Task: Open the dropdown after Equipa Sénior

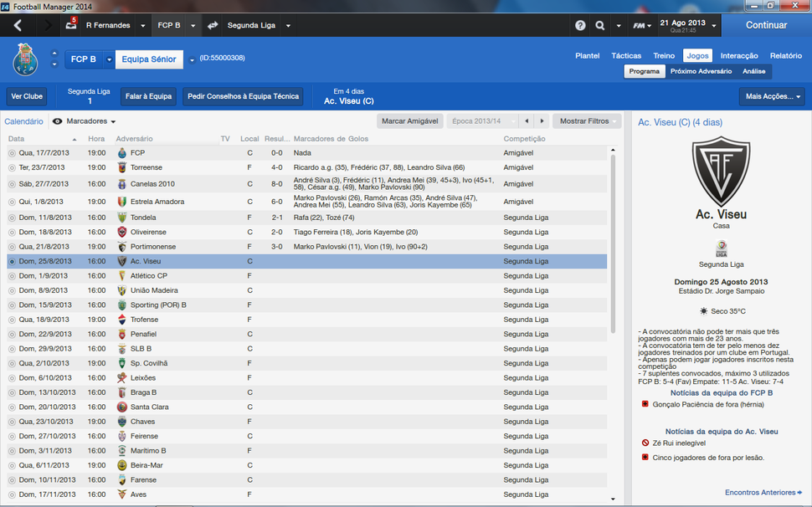Action: (x=192, y=59)
